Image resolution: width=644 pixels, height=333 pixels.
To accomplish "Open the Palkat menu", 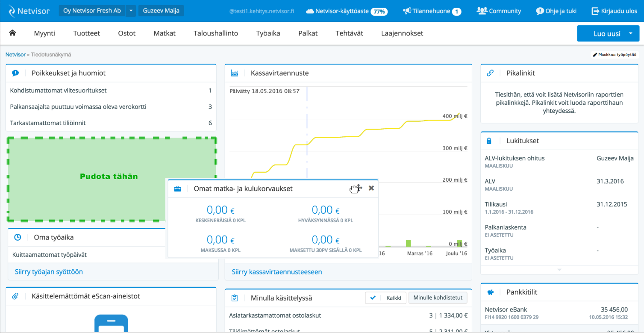I will (x=308, y=33).
